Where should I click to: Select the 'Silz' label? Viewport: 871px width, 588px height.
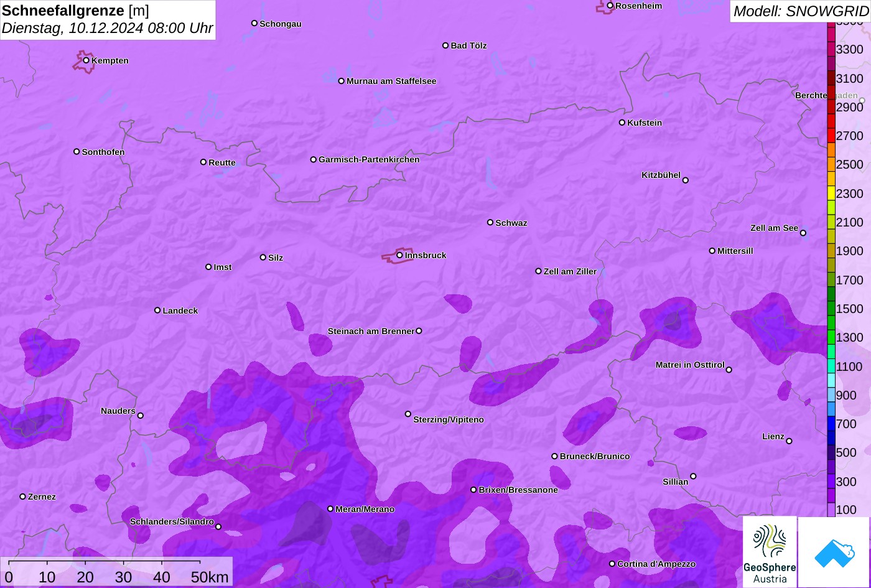pyautogui.click(x=276, y=258)
